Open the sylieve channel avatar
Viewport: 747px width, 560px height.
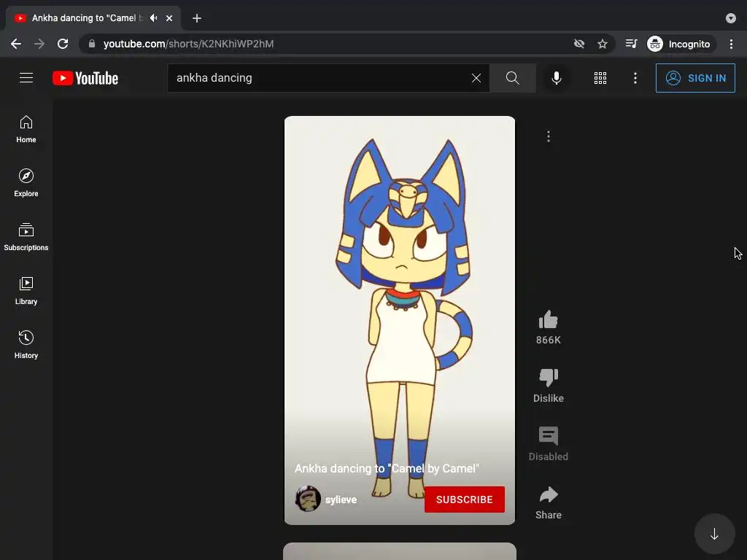(308, 499)
